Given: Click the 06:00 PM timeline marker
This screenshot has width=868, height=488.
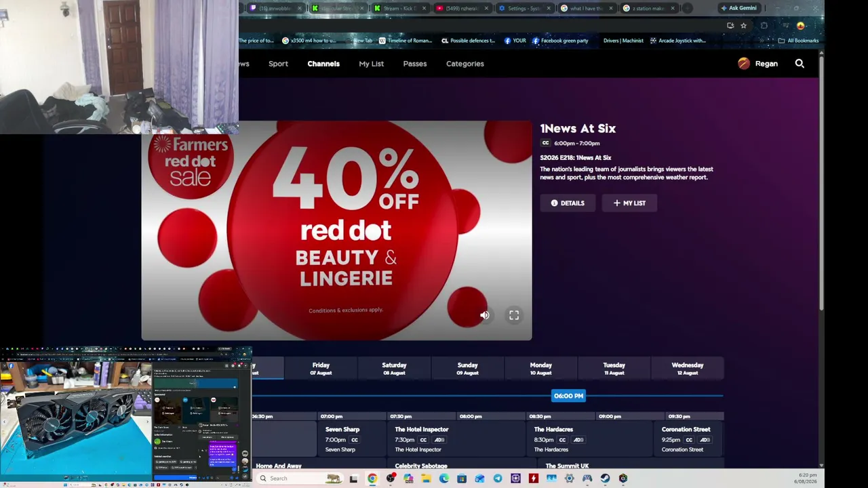Looking at the screenshot, I should click(x=568, y=396).
